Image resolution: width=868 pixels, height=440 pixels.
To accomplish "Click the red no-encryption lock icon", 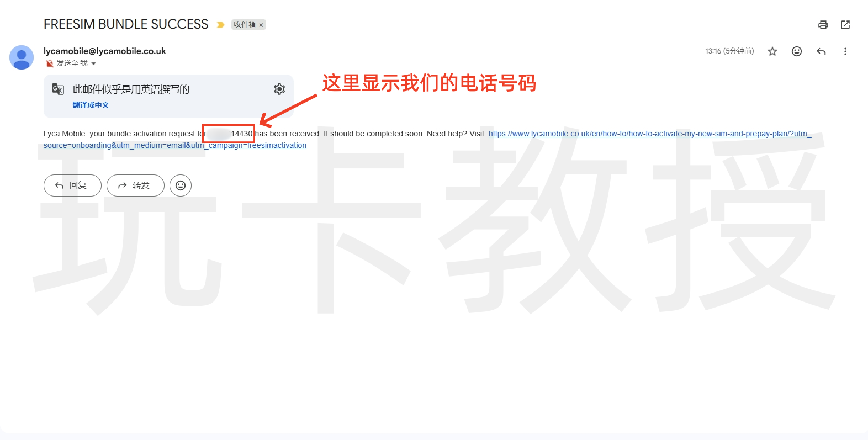I will point(50,63).
